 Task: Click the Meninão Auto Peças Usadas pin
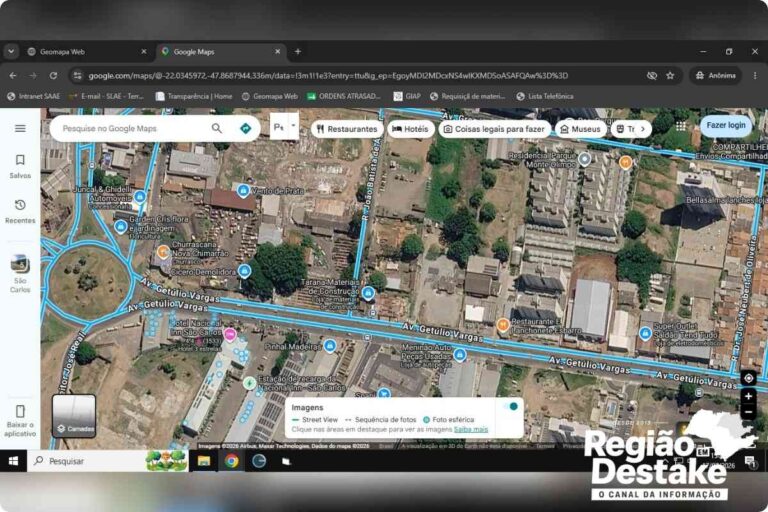coord(459,354)
